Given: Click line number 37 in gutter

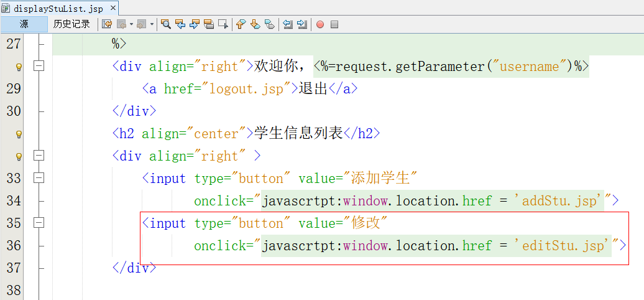Looking at the screenshot, I should click(x=14, y=268).
